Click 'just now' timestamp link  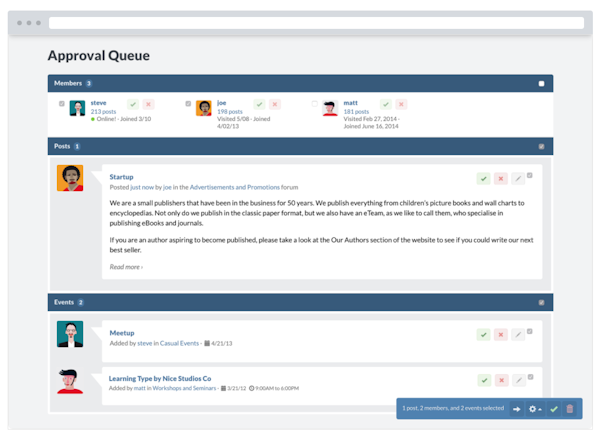(x=142, y=187)
